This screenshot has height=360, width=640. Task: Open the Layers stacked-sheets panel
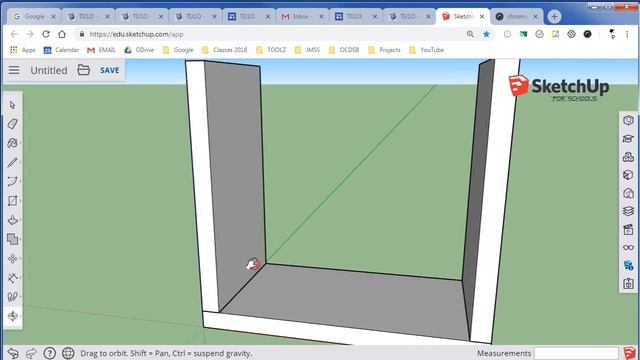(x=628, y=211)
